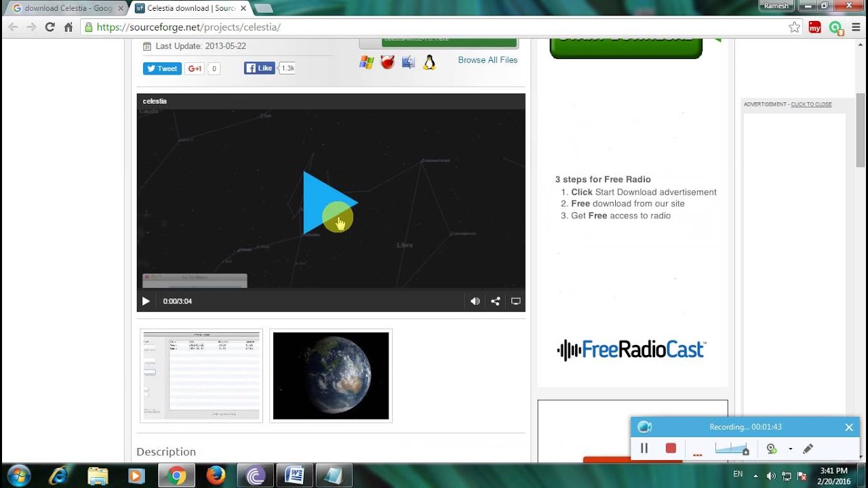The image size is (868, 488).
Task: Click the network tray icon
Action: (x=787, y=475)
